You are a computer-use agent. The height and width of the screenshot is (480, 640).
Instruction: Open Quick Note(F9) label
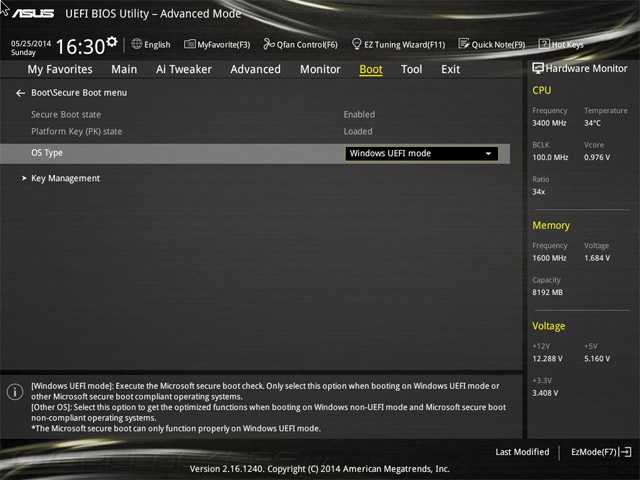pos(498,44)
